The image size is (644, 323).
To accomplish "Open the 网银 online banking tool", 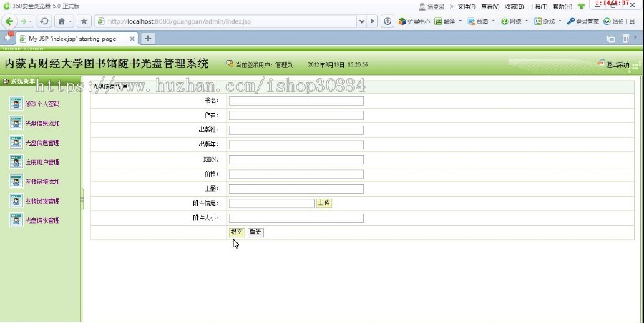I will [x=511, y=21].
